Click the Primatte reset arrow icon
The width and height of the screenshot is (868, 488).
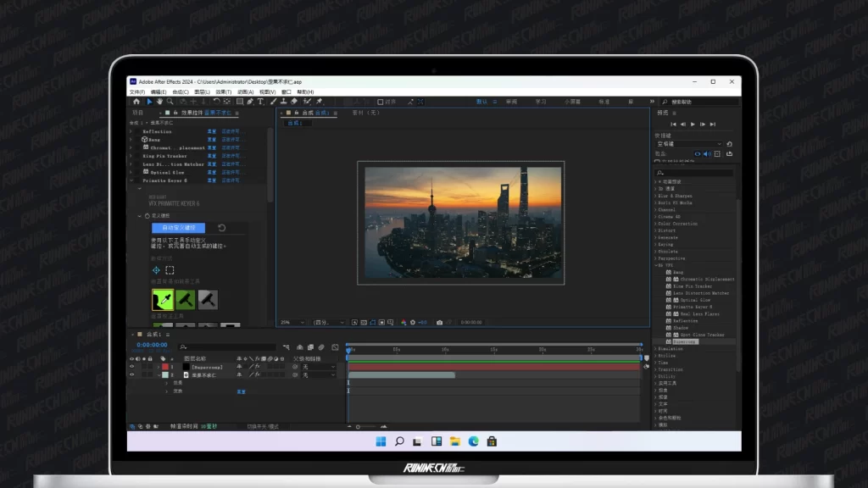click(x=222, y=228)
